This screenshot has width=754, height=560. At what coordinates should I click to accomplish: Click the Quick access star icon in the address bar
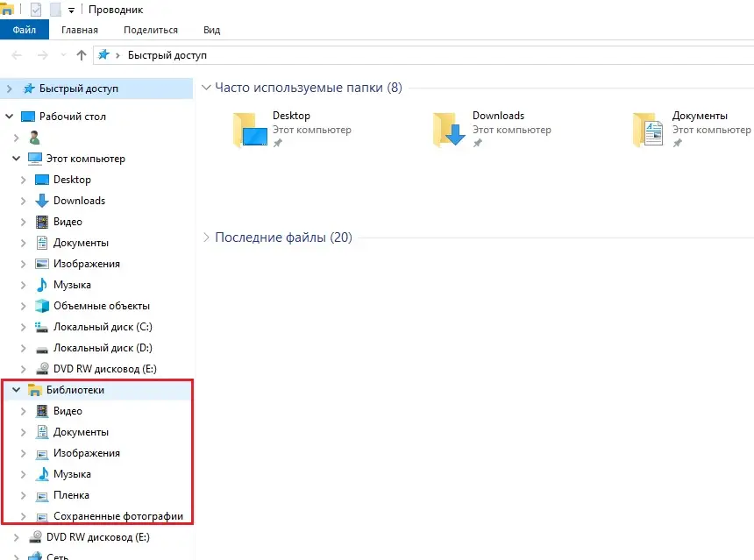103,55
